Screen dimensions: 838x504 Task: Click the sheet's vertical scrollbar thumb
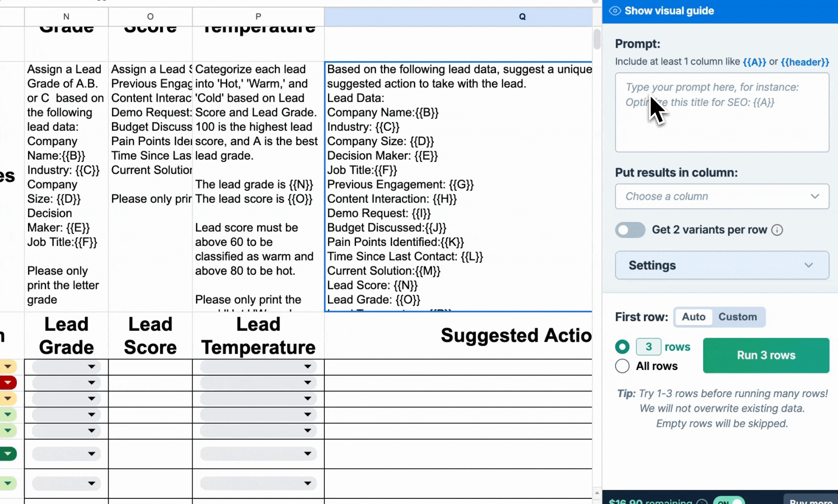point(597,39)
